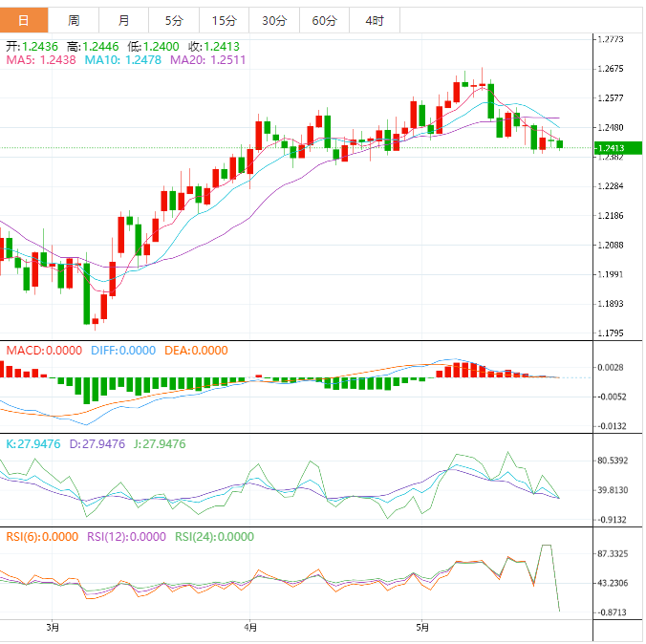646x644 pixels.
Task: Choose the 5分 timeframe tab
Action: pyautogui.click(x=173, y=20)
